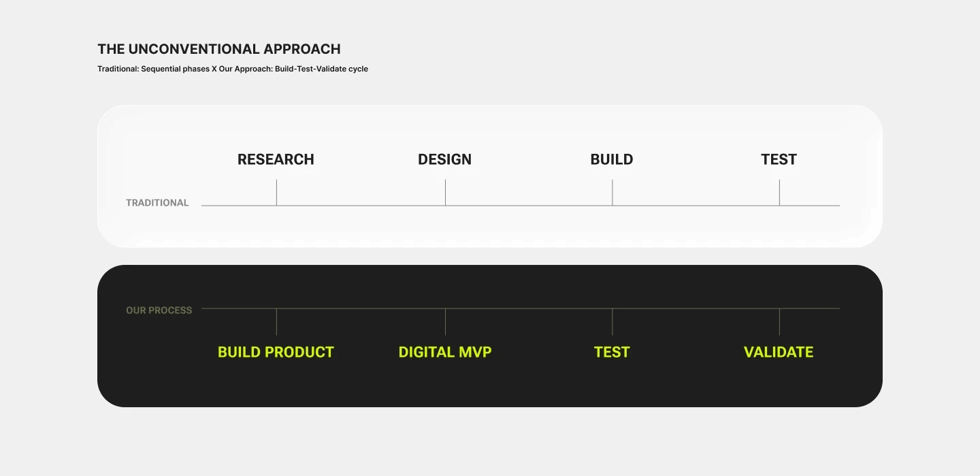Screen dimensions: 980x476
Task: Click the "OUR PROCESS" row label
Action: pyautogui.click(x=159, y=311)
